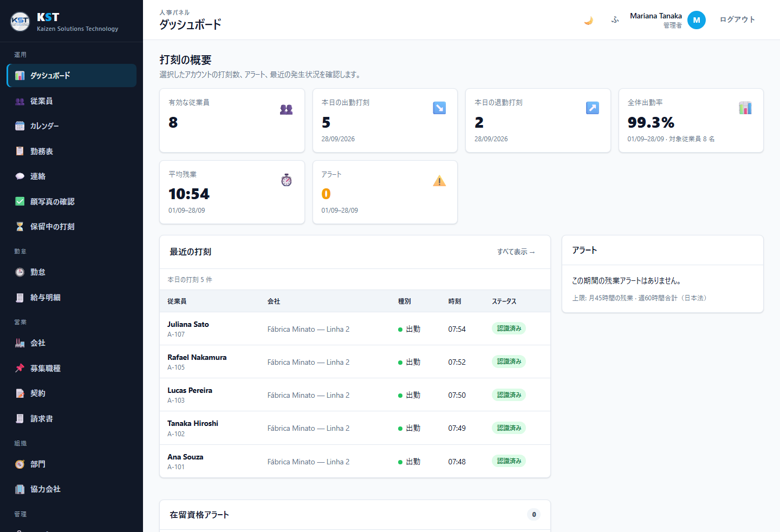The image size is (780, 532).
Task: Go to 勤務表 timesheet in the sidebar
Action: [x=71, y=152]
